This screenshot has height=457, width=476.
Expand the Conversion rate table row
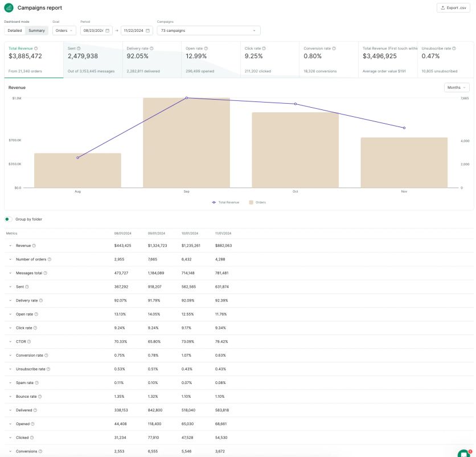click(10, 355)
